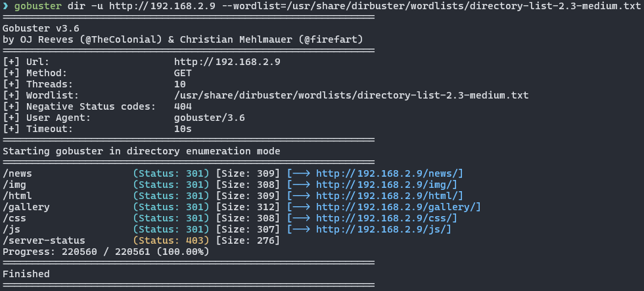Click the Finished status line
644x291 pixels.
click(x=26, y=274)
